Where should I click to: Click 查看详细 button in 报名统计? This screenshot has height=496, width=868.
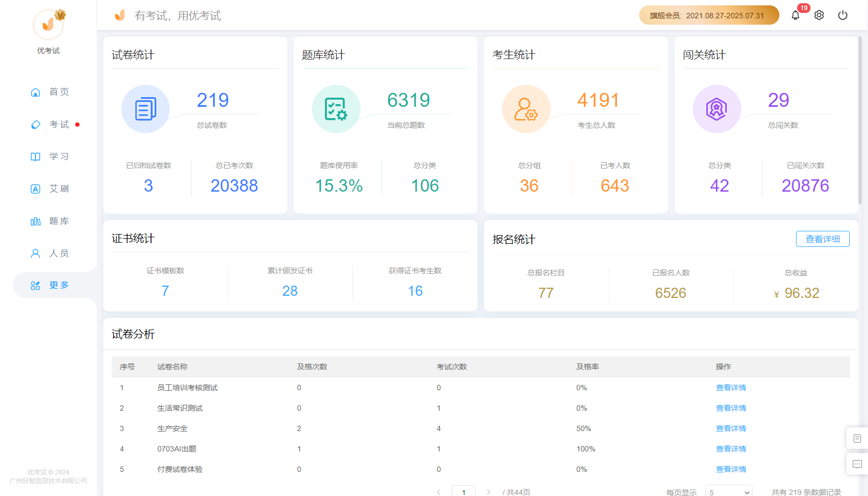pyautogui.click(x=822, y=239)
